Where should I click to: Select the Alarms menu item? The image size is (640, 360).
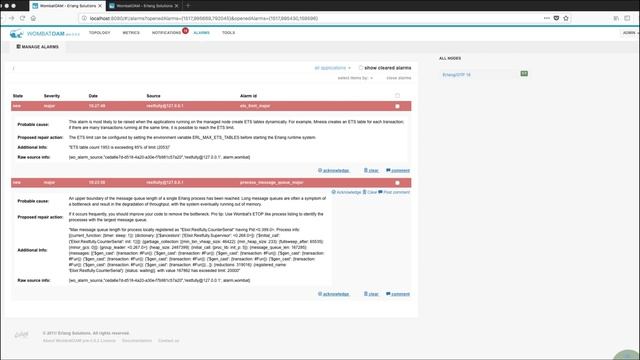201,33
